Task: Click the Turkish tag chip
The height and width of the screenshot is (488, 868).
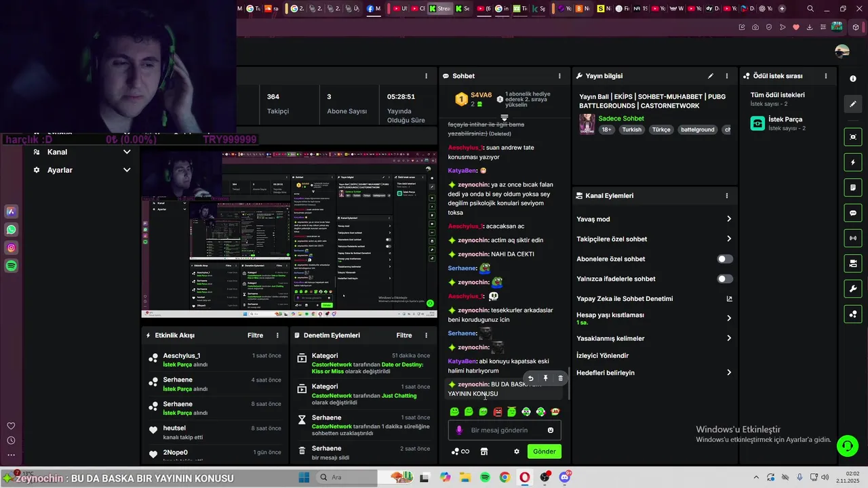Action: [x=632, y=129]
